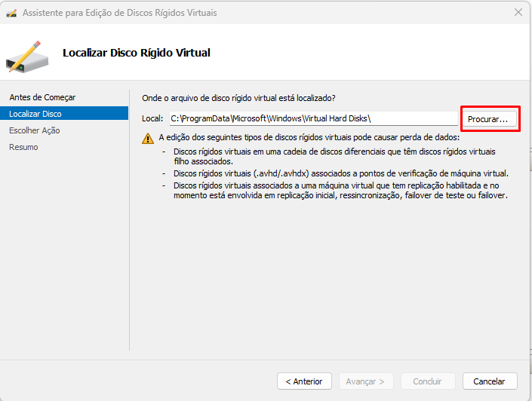Click the yellow warning triangle icon

pyautogui.click(x=148, y=138)
